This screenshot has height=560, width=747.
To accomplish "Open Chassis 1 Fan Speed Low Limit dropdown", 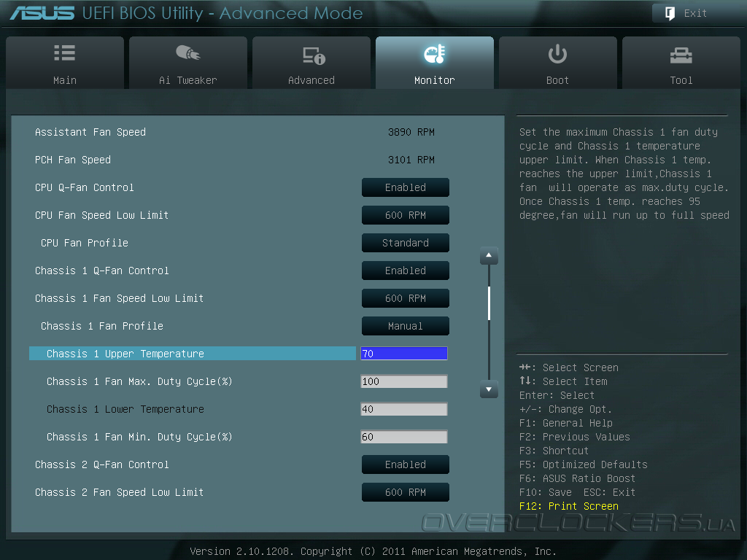I will [406, 298].
